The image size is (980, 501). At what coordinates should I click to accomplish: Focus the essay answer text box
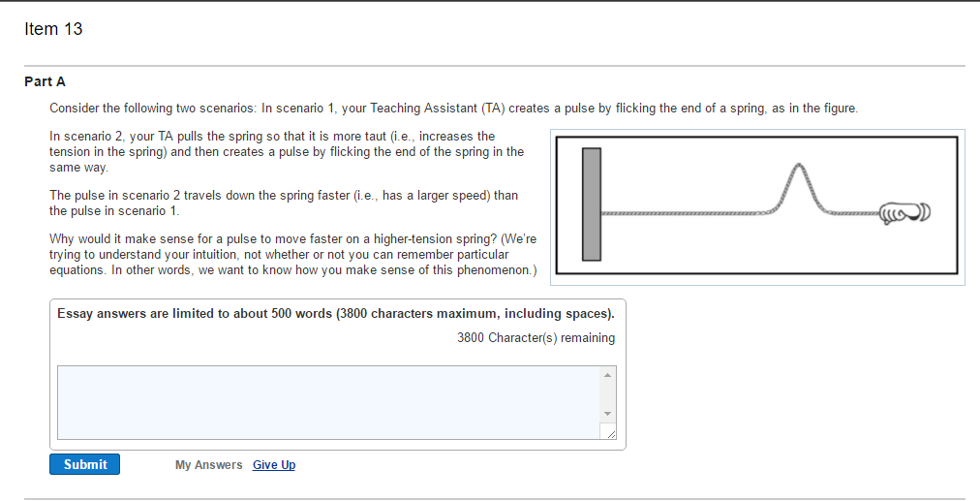(328, 403)
